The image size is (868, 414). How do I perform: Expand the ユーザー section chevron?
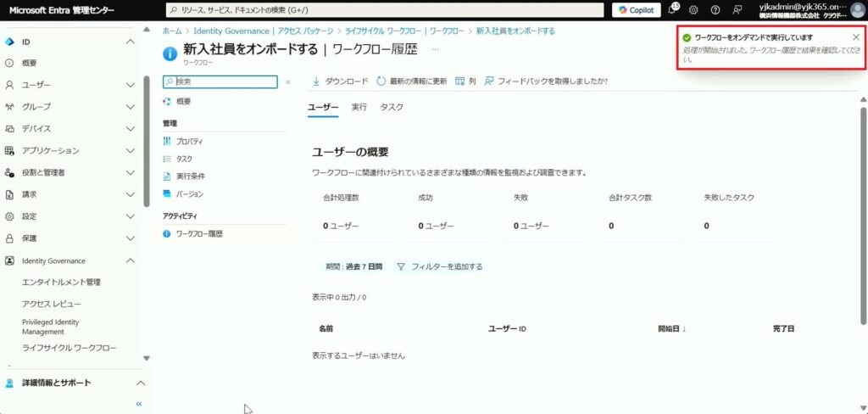coord(130,85)
